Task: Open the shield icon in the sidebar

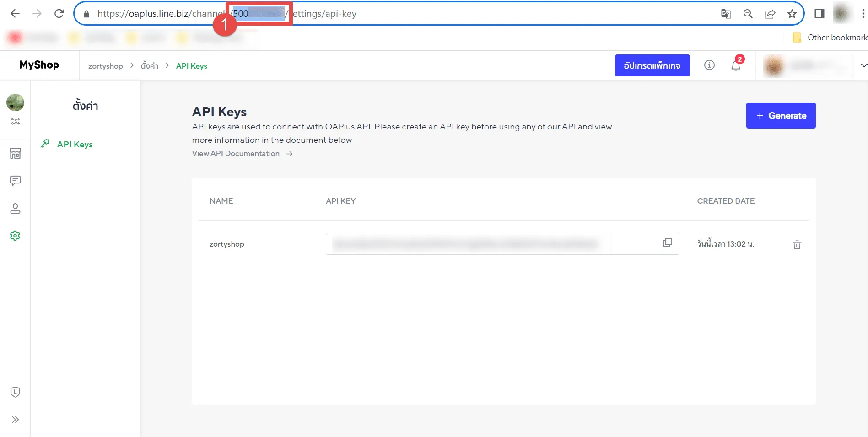Action: [x=15, y=392]
